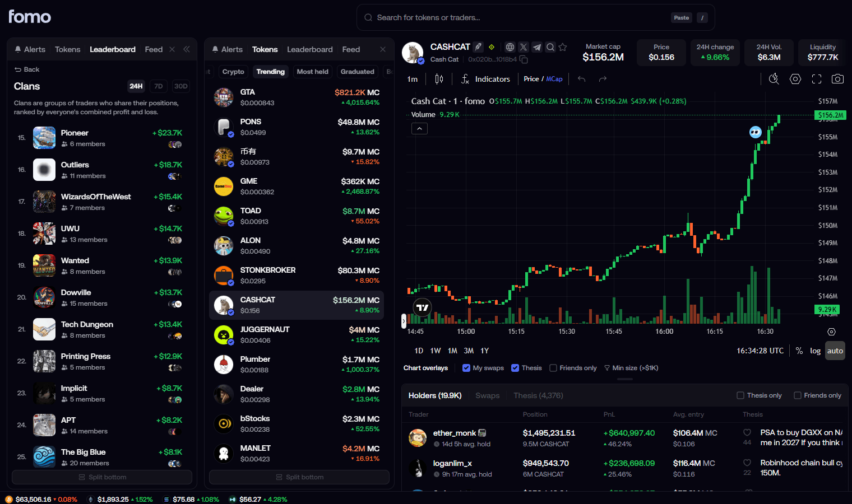852x504 pixels.
Task: Collapse left panel with double chevron
Action: point(187,49)
